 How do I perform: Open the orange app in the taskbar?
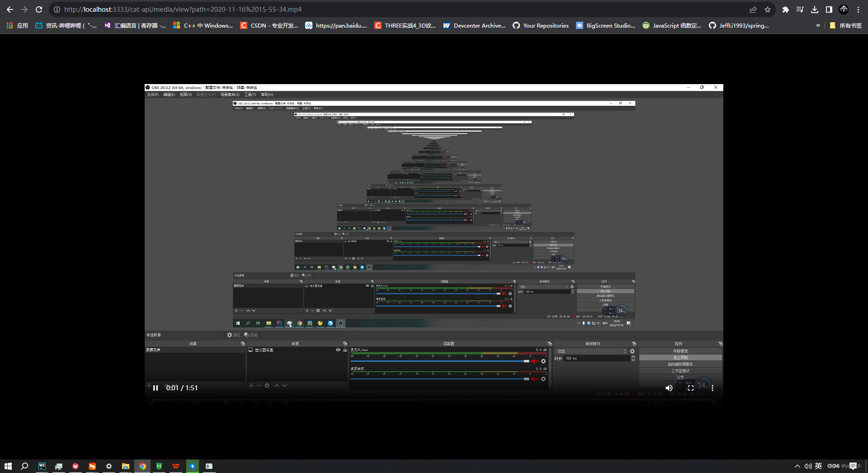[x=92, y=466]
